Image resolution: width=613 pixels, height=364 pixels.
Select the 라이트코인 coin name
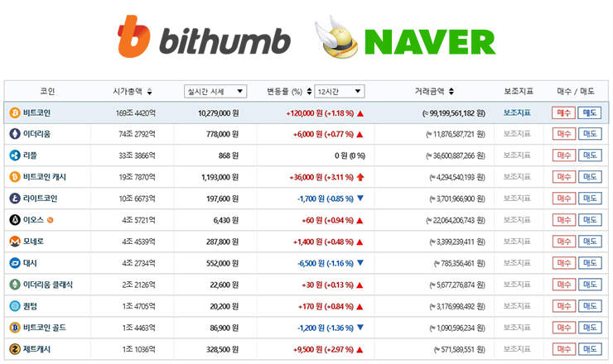pyautogui.click(x=41, y=199)
